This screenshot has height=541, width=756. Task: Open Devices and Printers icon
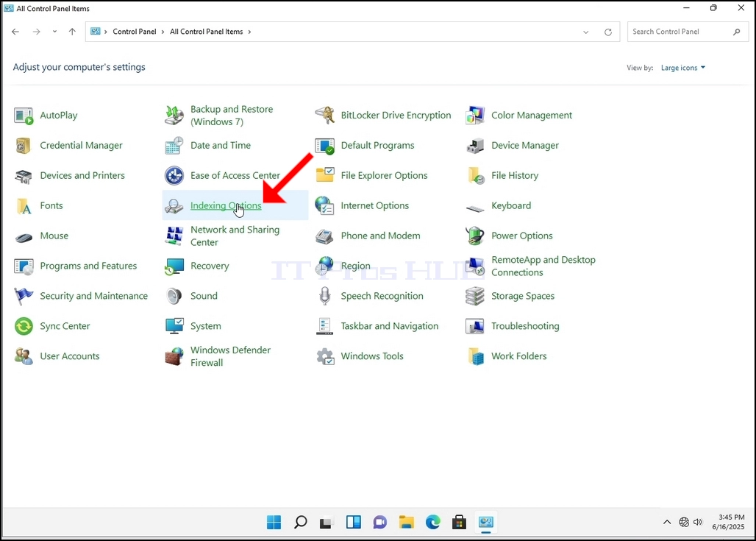click(x=24, y=176)
